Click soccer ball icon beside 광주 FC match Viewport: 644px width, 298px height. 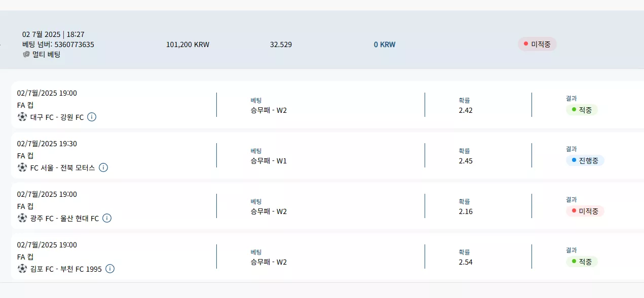pos(22,218)
